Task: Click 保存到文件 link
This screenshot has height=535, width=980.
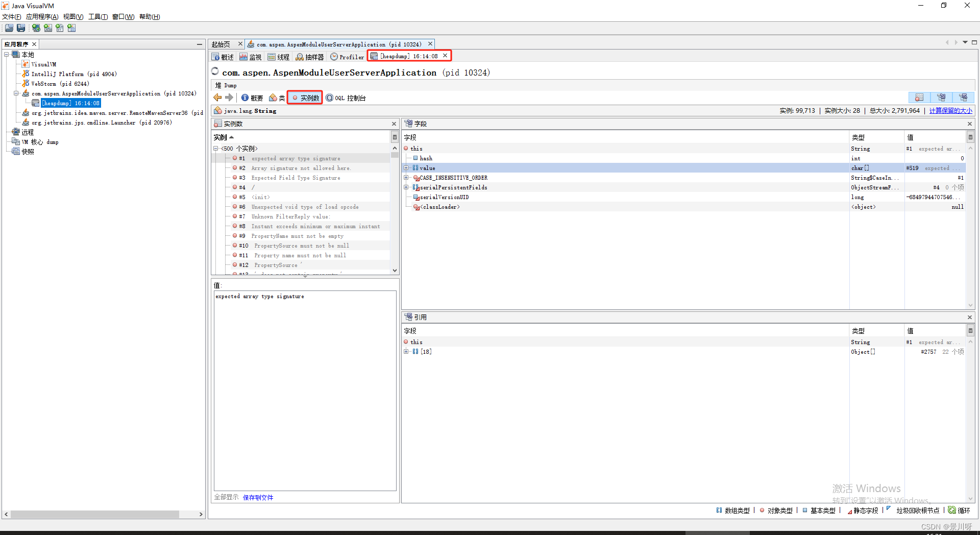Action: tap(258, 497)
